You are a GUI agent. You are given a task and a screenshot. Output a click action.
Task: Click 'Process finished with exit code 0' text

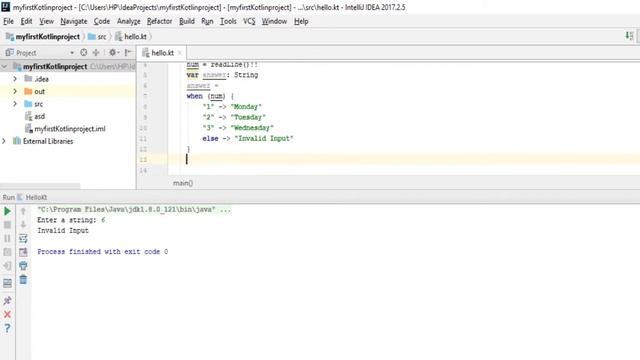pyautogui.click(x=102, y=251)
